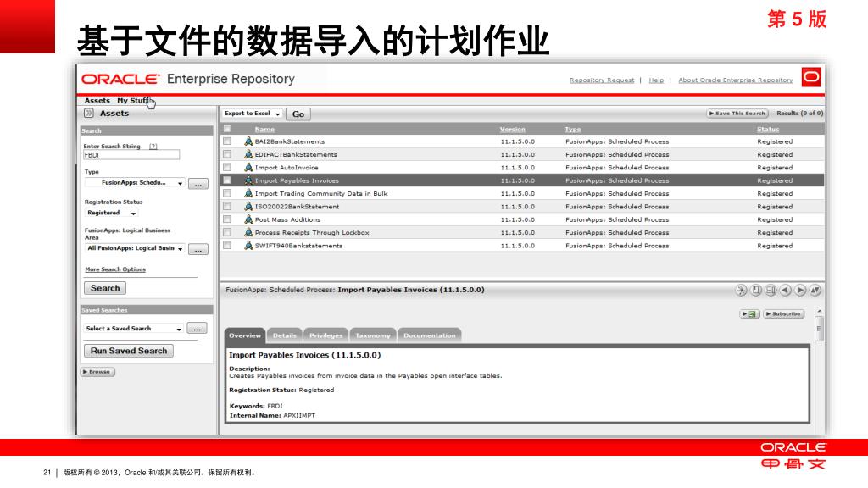Click the ellipsis button next to Type

198,184
